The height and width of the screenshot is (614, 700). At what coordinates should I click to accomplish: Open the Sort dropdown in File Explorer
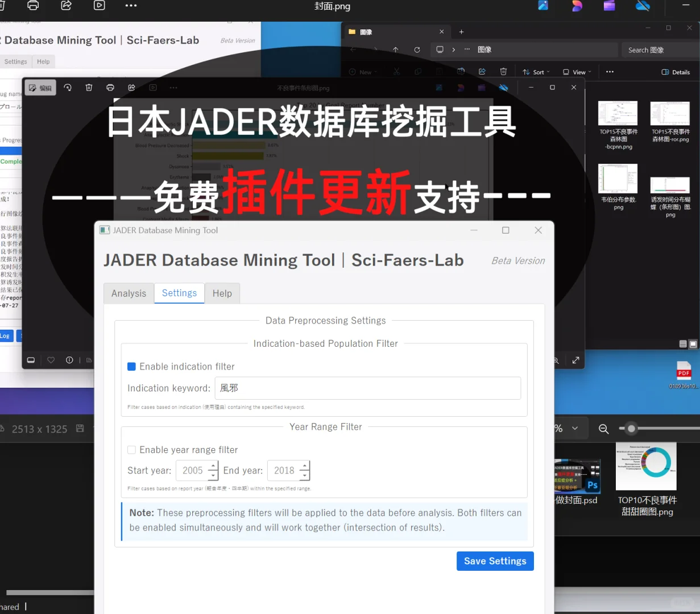(535, 72)
